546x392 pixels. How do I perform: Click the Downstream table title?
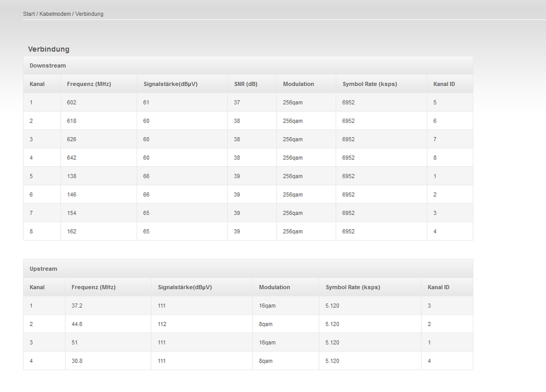[48, 66]
